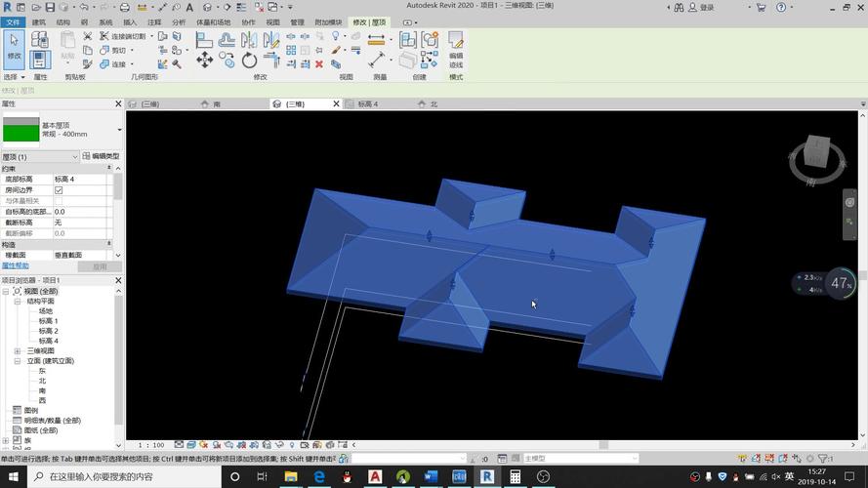This screenshot has width=868, height=488.
Task: Collapse the 结构平面 tree node
Action: 18,302
